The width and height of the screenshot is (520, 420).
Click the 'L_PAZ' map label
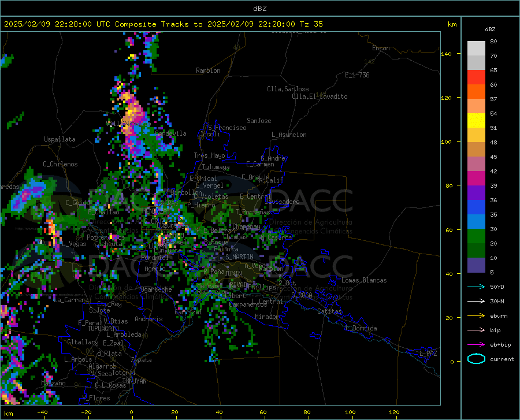point(428,354)
